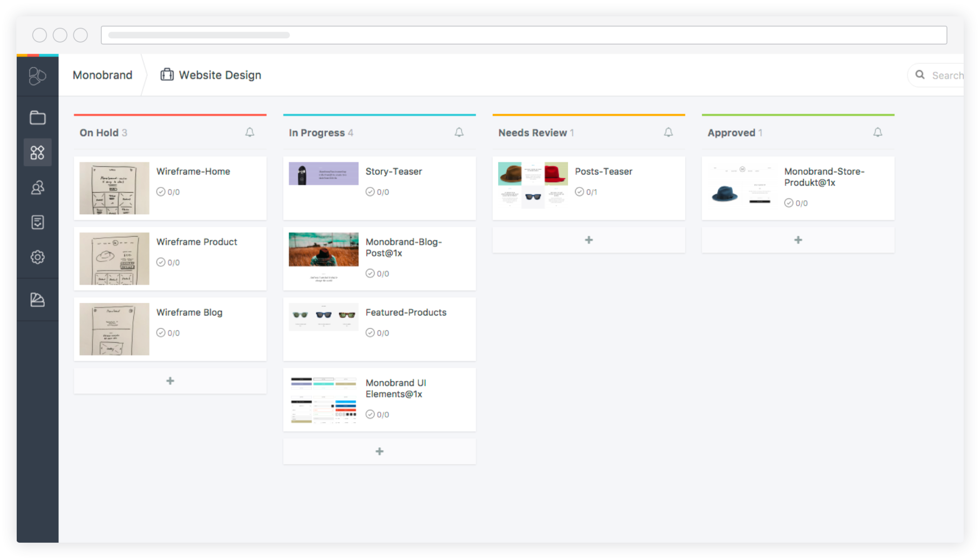Select the swatches icon at sidebar bottom
The height and width of the screenshot is (559, 980).
(37, 300)
